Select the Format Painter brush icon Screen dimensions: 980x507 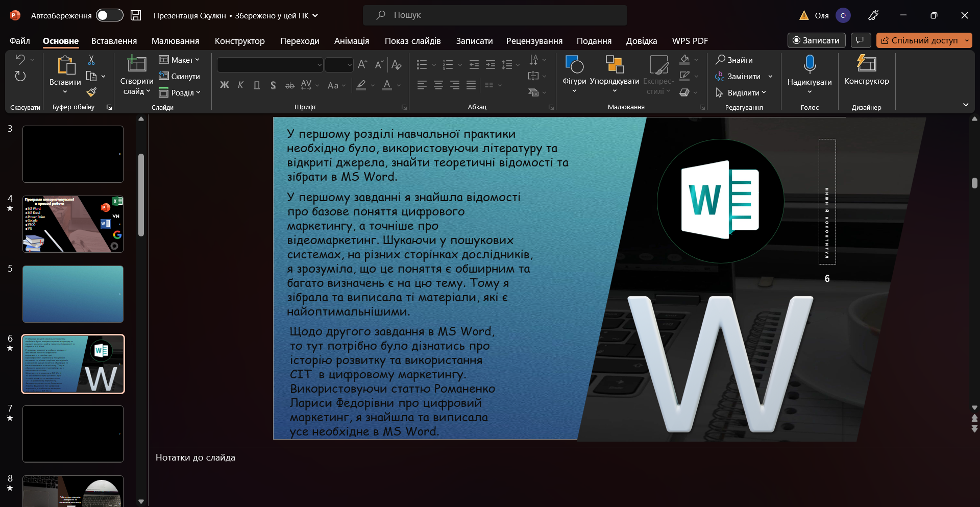coord(91,92)
